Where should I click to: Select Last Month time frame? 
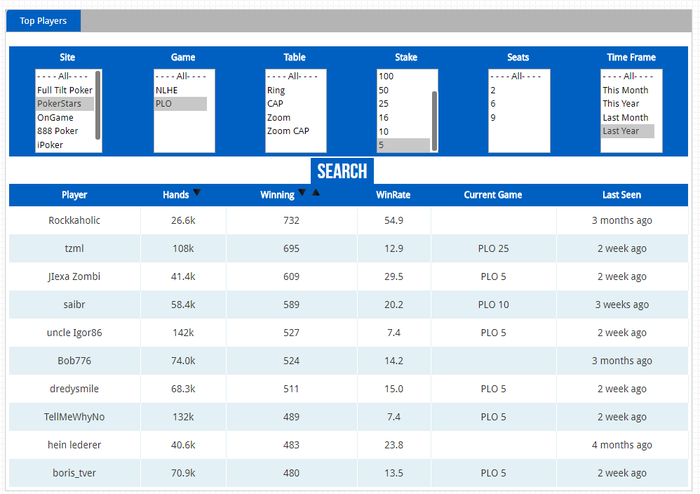click(x=628, y=117)
